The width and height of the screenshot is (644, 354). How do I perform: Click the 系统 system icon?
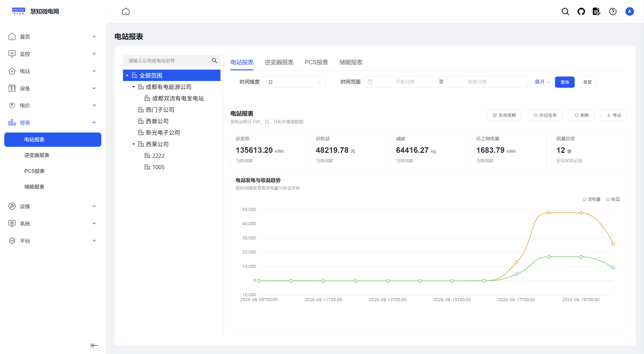point(12,223)
